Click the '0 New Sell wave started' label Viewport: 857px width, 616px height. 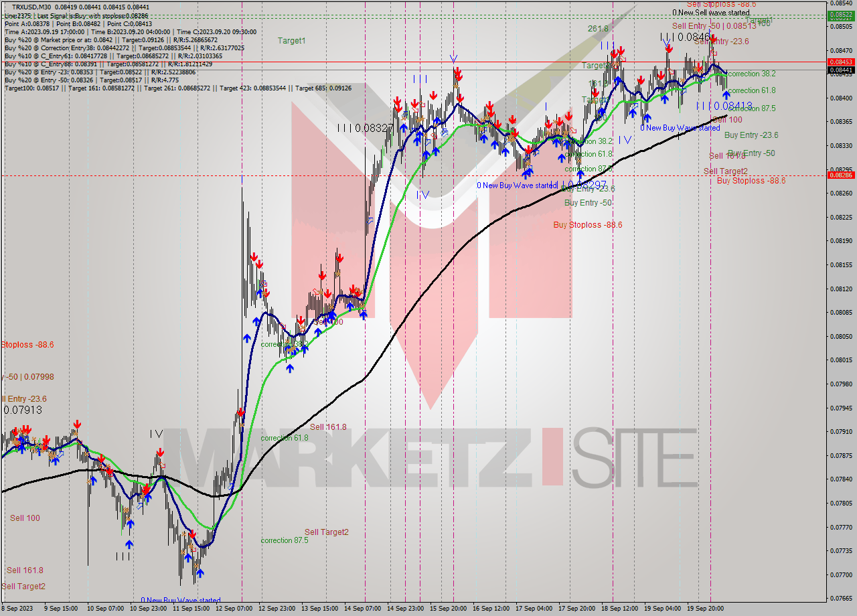[x=711, y=13]
